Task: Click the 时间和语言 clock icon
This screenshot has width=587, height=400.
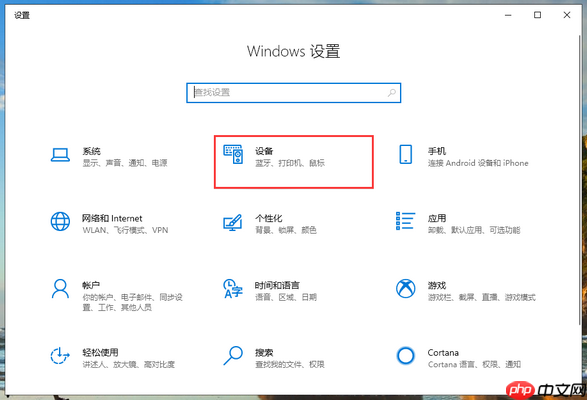Action: (x=233, y=288)
